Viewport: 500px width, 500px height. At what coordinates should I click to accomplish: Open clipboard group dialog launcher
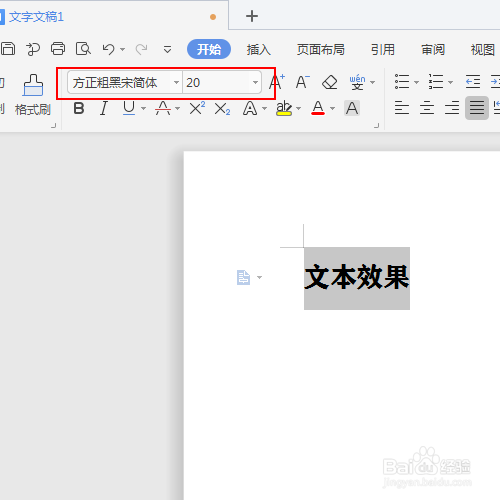tap(53, 126)
